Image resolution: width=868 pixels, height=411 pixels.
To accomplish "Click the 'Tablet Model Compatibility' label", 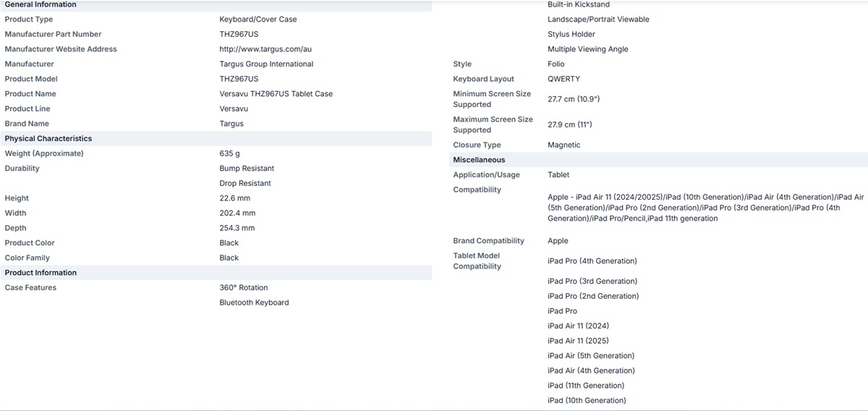I will pyautogui.click(x=477, y=261).
